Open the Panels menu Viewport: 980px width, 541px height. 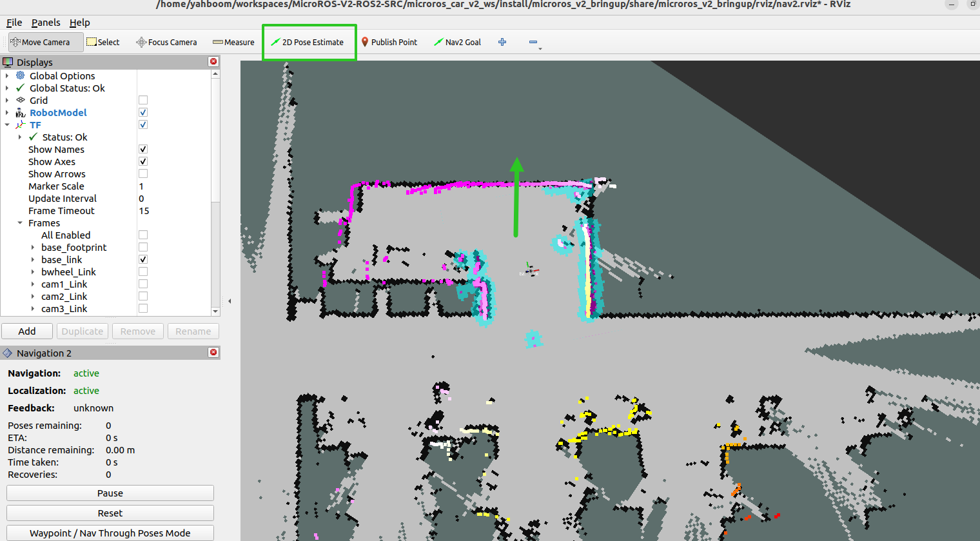point(46,23)
